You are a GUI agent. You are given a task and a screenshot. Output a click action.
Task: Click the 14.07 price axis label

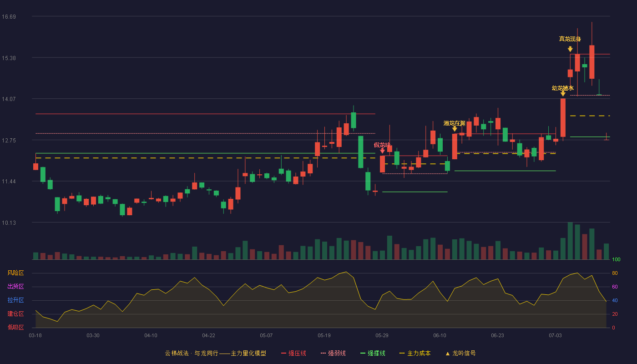9,99
